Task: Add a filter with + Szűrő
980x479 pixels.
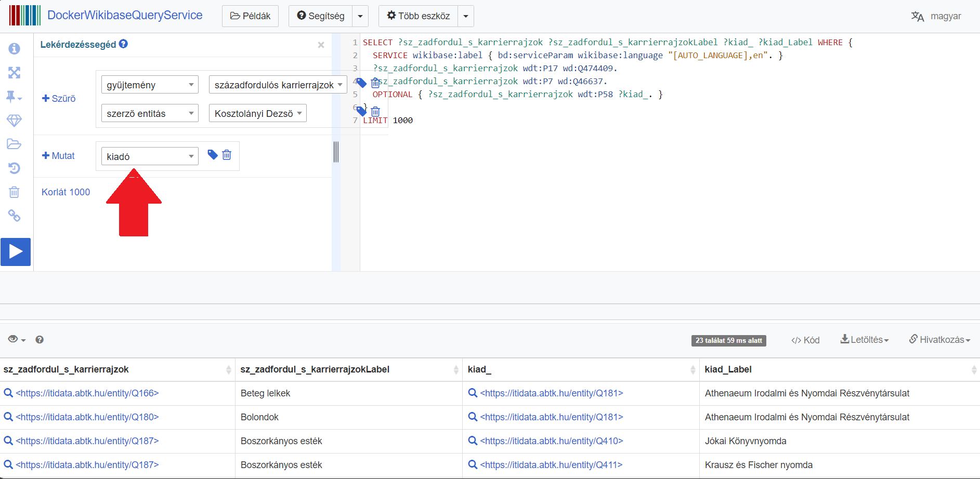Action: pos(59,99)
